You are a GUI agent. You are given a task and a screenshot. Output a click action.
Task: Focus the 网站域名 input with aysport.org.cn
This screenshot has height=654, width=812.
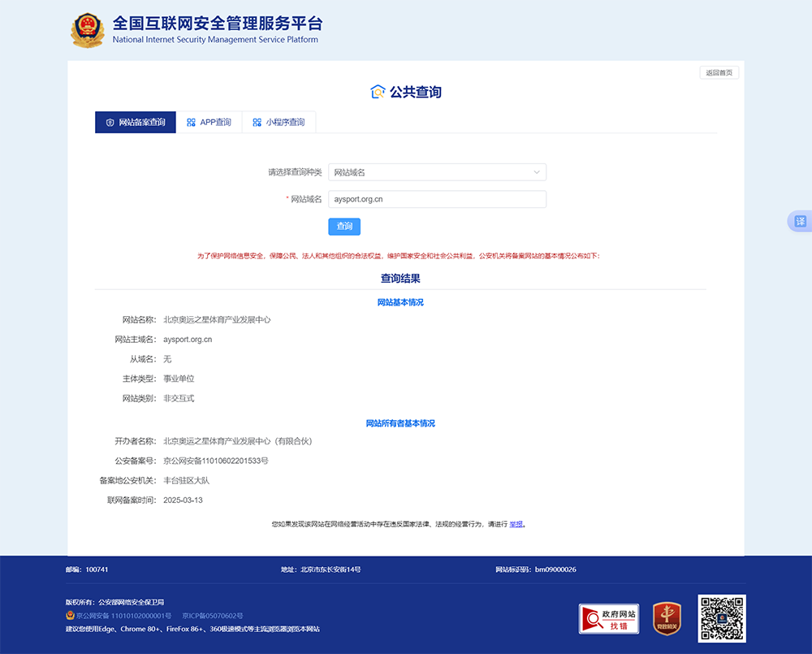tap(437, 199)
